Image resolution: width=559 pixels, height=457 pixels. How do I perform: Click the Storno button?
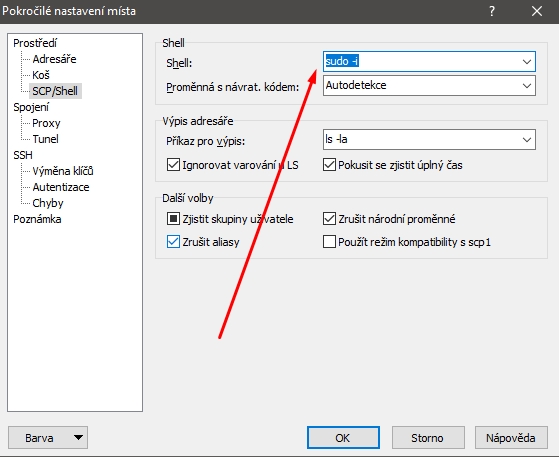point(428,438)
